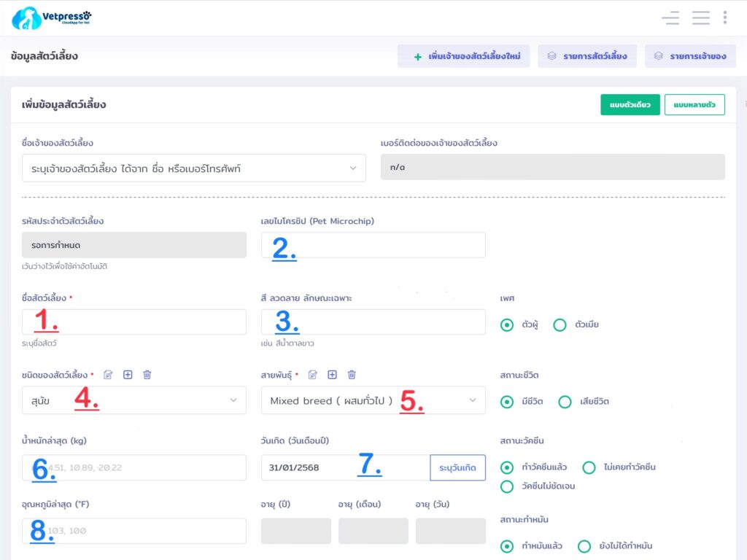Select the มีชีวิต status radio

pos(507,402)
